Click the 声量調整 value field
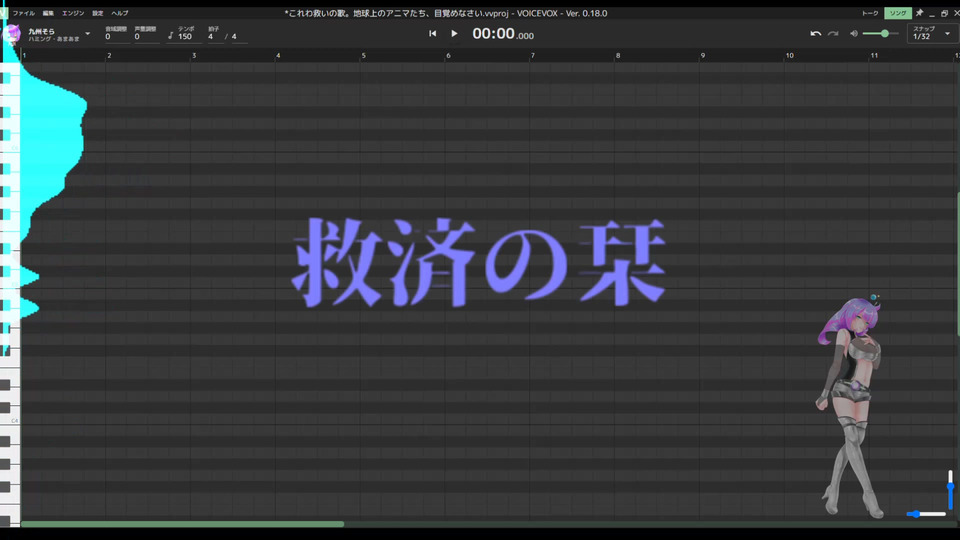The height and width of the screenshot is (540, 960). coord(146,37)
